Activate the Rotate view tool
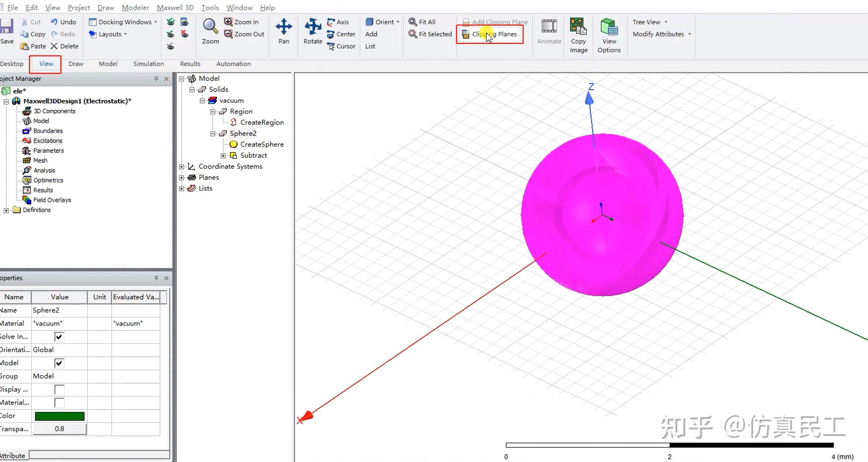This screenshot has height=462, width=868. tap(313, 26)
